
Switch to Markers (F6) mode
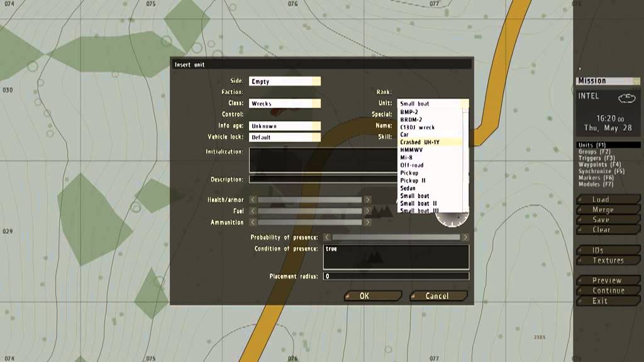tap(596, 178)
